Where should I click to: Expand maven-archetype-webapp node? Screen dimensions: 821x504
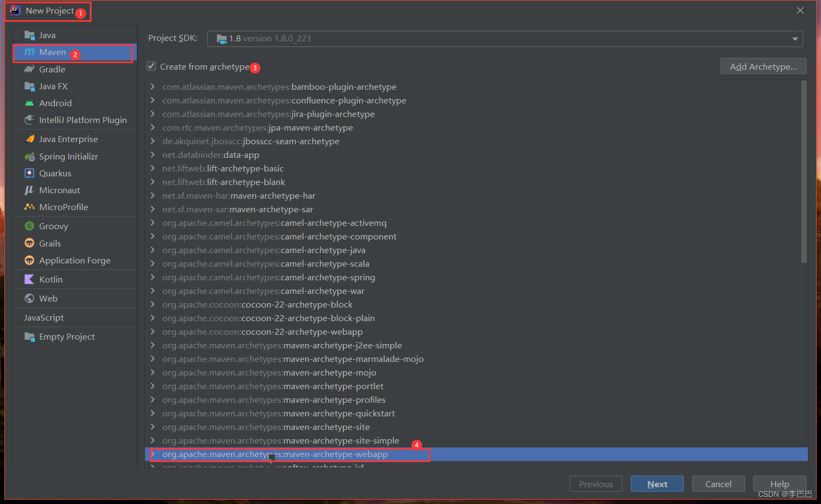[153, 454]
